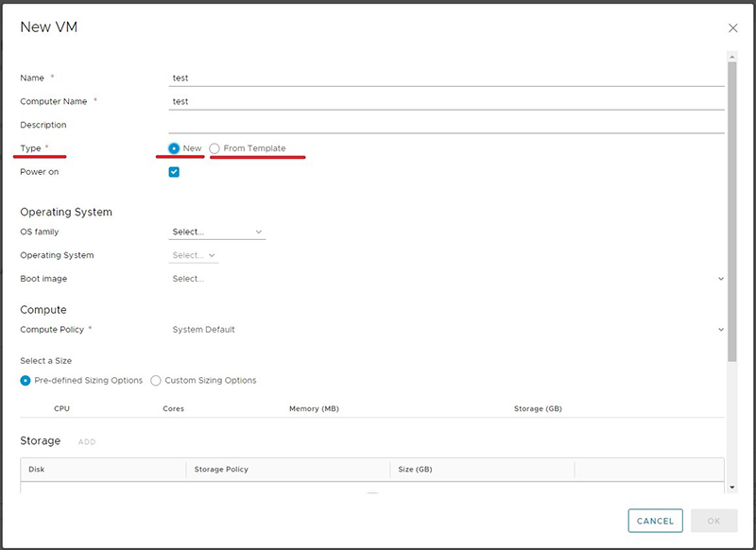
Task: Choose Custom Sizing Options
Action: (x=155, y=380)
